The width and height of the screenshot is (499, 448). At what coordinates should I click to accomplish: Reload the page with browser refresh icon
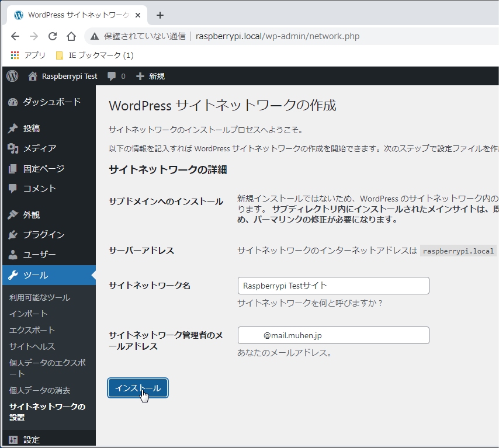coord(53,36)
